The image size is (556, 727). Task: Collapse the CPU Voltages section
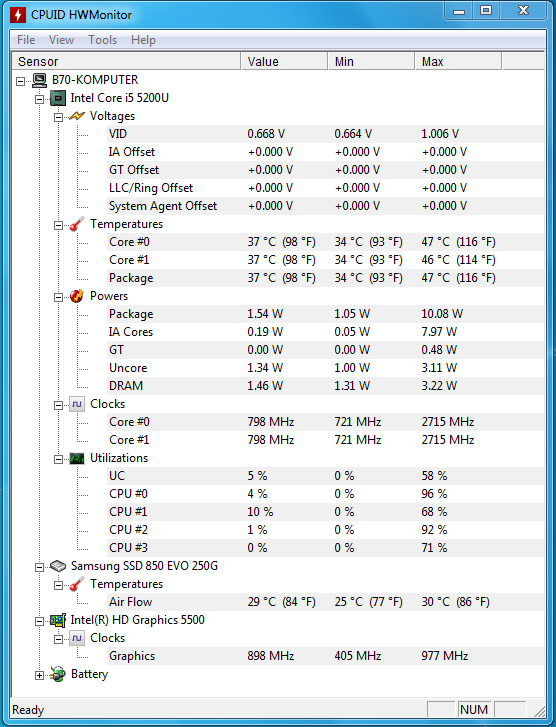click(58, 117)
